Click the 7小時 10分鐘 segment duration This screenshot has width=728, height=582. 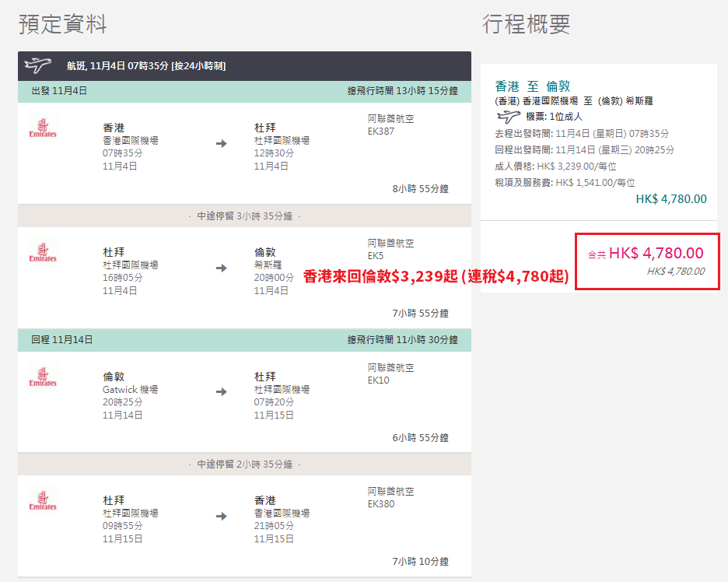point(420,561)
